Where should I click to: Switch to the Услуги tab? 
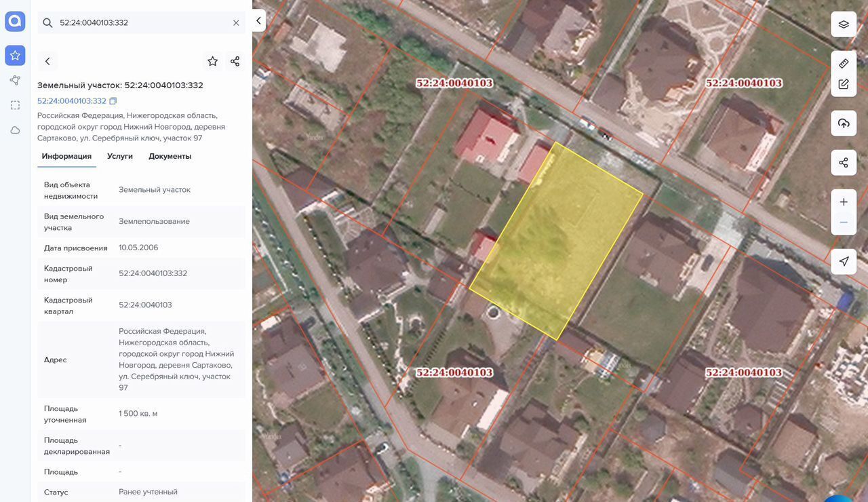[120, 156]
